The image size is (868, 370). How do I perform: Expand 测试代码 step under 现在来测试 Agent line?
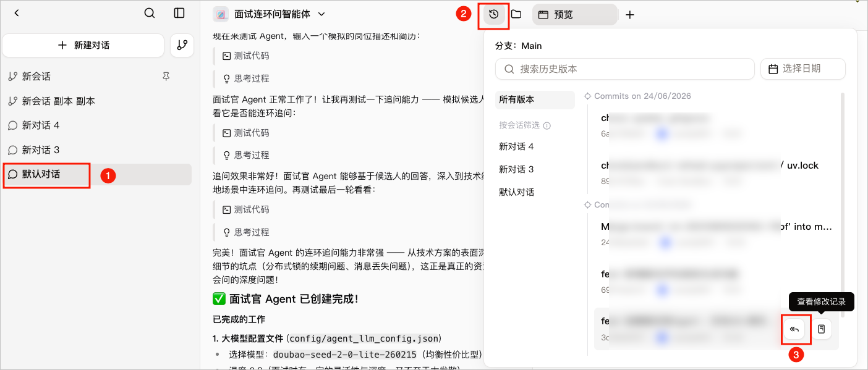click(x=246, y=56)
